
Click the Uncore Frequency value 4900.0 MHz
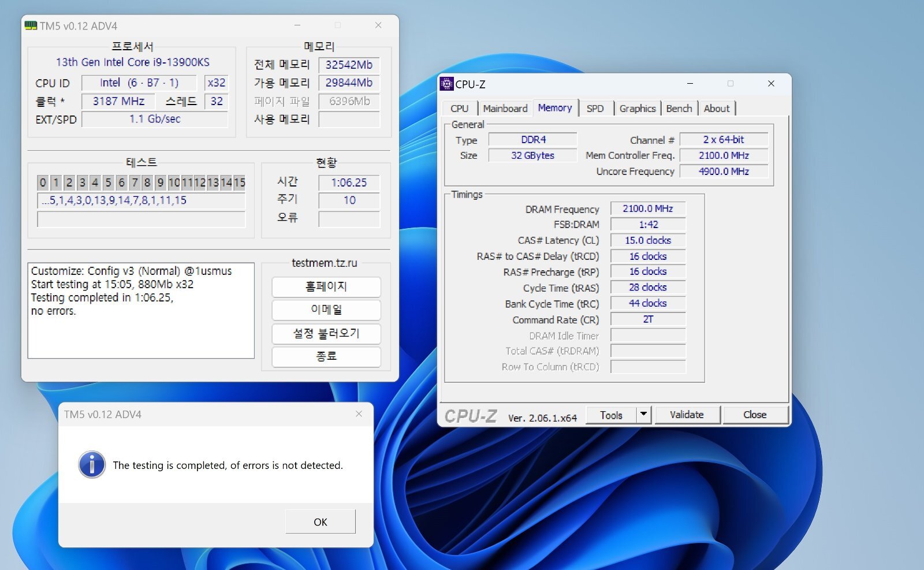tap(724, 172)
